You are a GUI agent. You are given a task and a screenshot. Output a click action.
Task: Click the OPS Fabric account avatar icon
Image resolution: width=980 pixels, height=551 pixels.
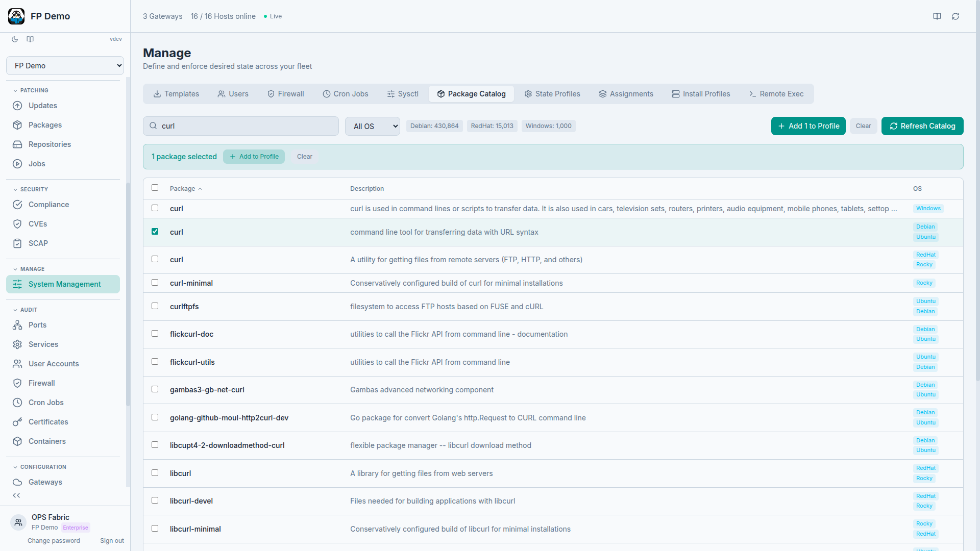[18, 522]
